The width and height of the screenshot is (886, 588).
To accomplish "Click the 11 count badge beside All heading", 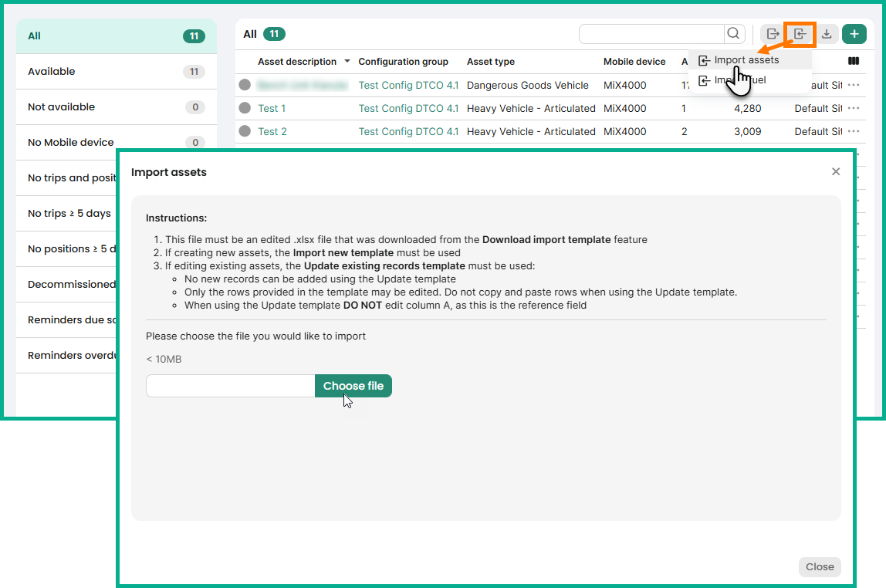I will [274, 34].
